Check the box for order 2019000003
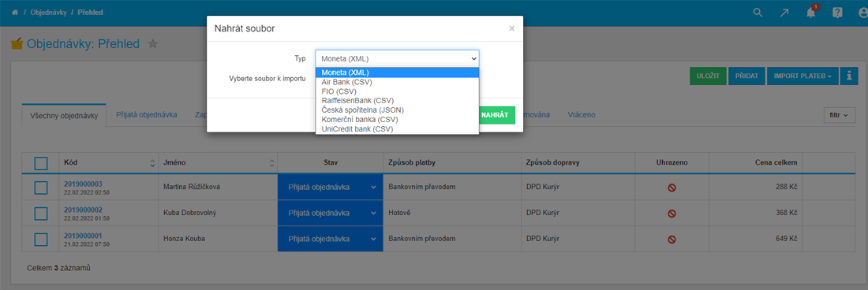The image size is (868, 290). [41, 188]
